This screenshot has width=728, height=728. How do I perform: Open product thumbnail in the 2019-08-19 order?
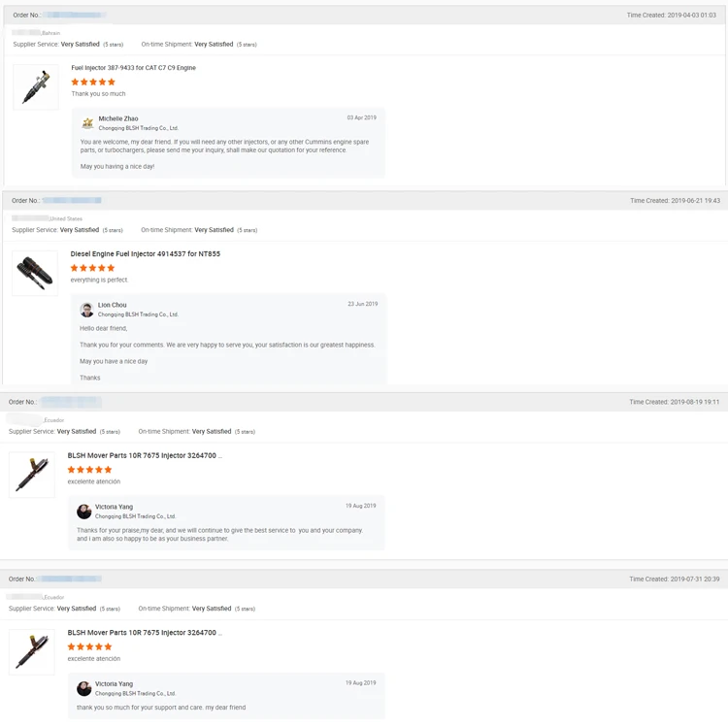click(32, 475)
